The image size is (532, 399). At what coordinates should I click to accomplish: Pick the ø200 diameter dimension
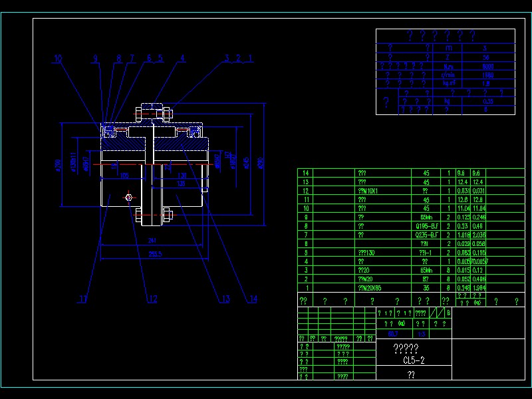click(x=58, y=166)
